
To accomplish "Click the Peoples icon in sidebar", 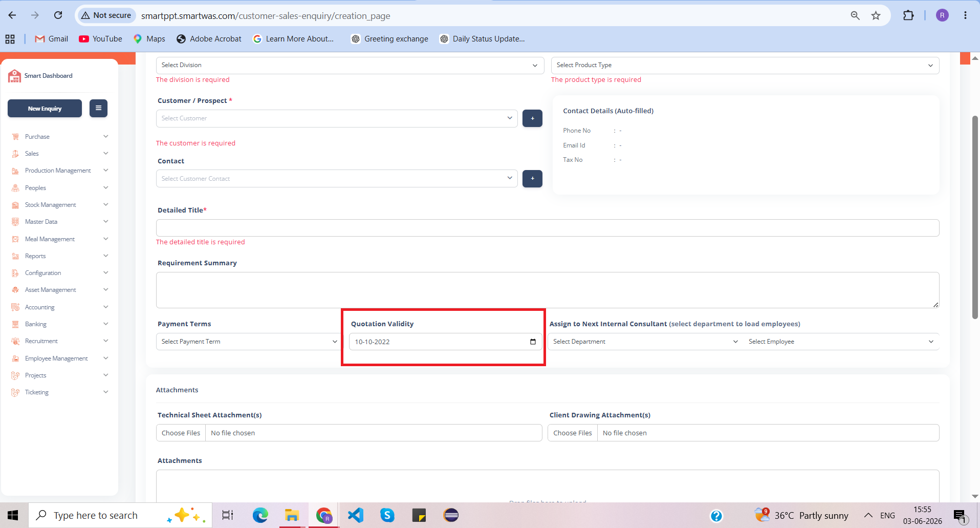I will (15, 188).
